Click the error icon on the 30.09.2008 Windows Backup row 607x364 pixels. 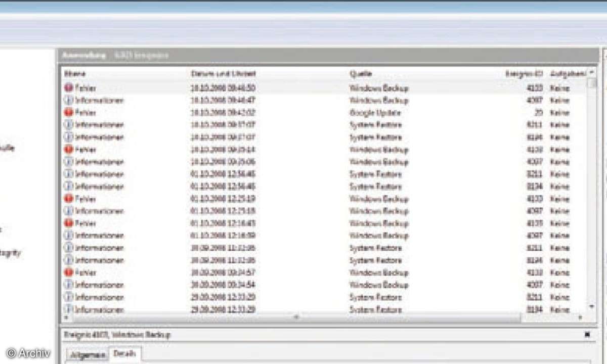click(x=68, y=272)
